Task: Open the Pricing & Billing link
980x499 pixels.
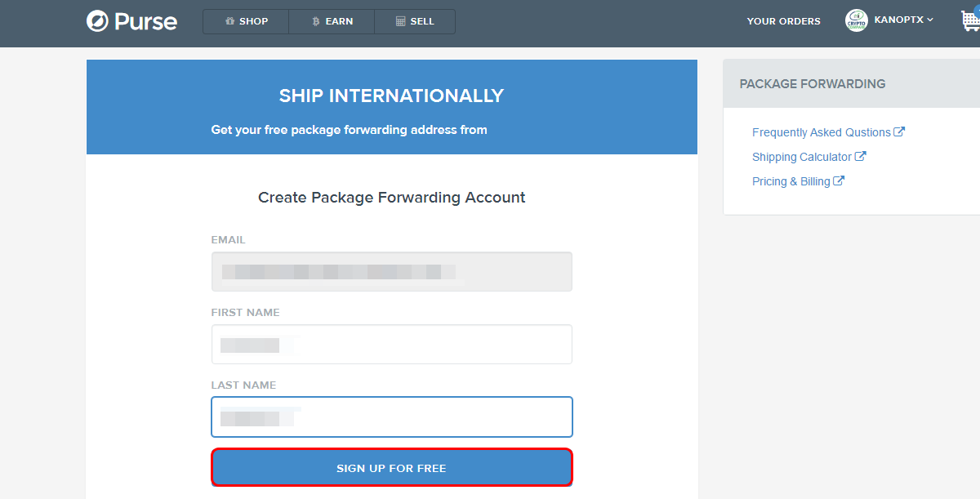Action: tap(791, 181)
